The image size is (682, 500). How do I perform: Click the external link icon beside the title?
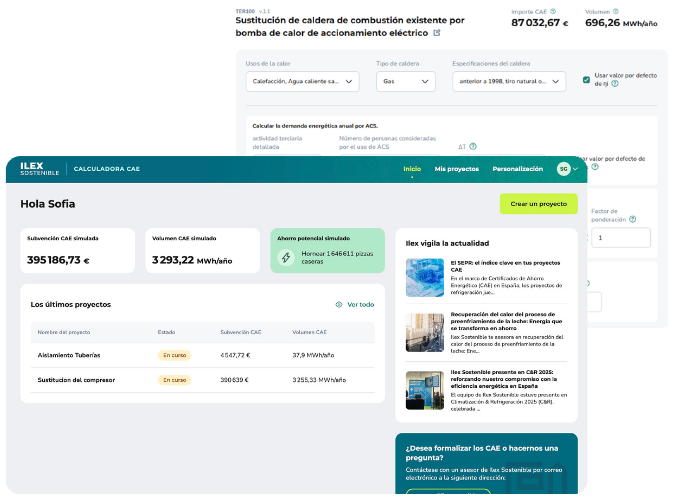tap(436, 33)
